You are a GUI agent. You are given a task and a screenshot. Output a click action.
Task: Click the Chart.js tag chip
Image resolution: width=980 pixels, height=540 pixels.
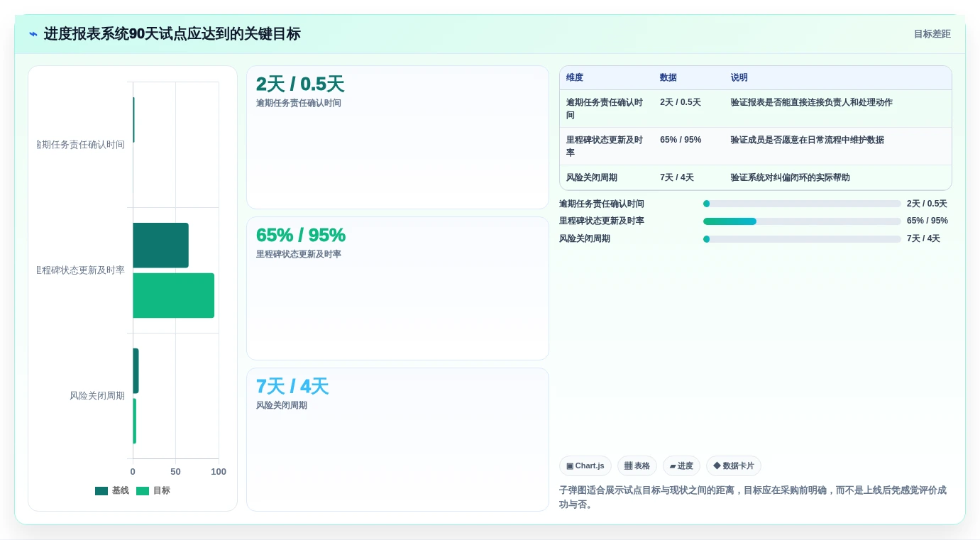pyautogui.click(x=585, y=466)
